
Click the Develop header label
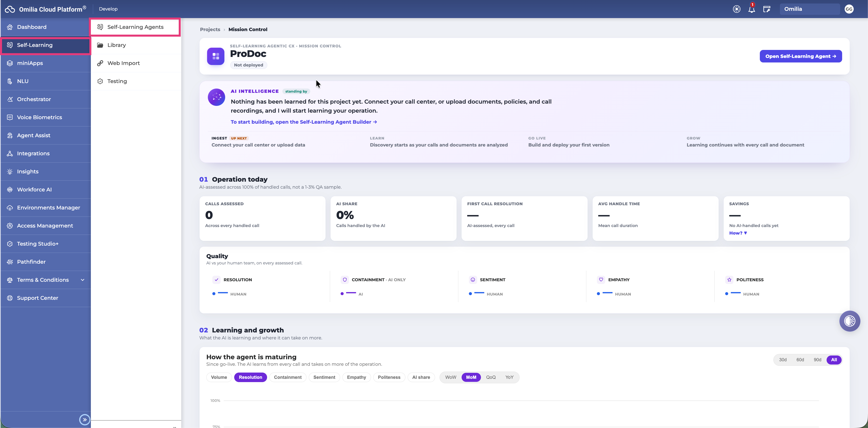[108, 9]
